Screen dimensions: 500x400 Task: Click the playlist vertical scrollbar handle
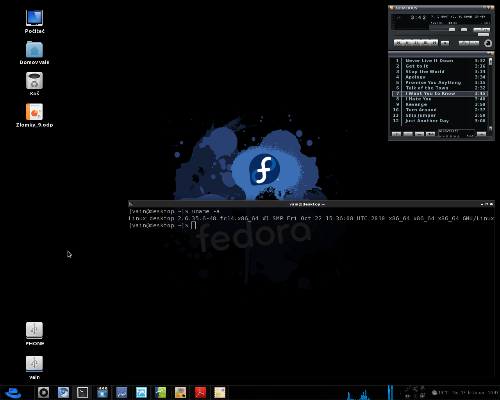(490, 62)
